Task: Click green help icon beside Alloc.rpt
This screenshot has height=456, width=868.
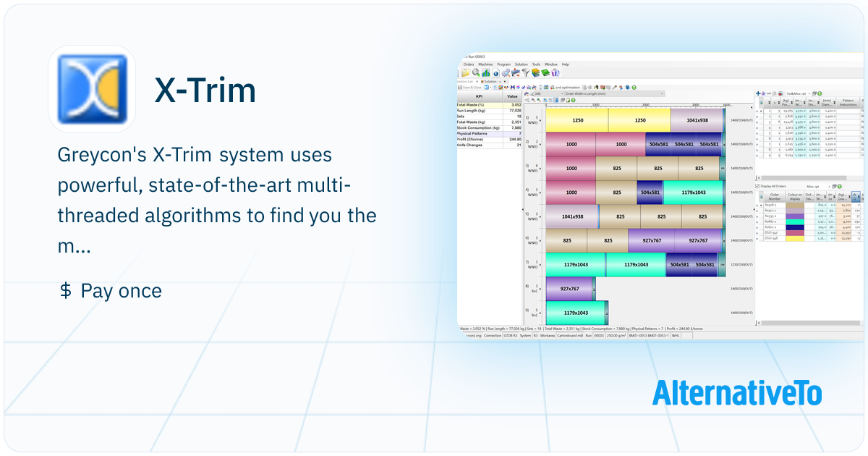Action: 839,186
